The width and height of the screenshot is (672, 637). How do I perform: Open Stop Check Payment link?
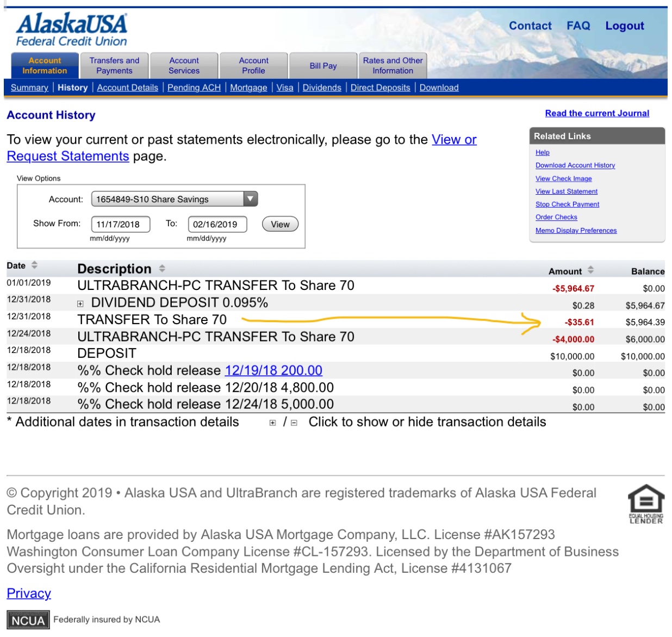click(x=567, y=205)
